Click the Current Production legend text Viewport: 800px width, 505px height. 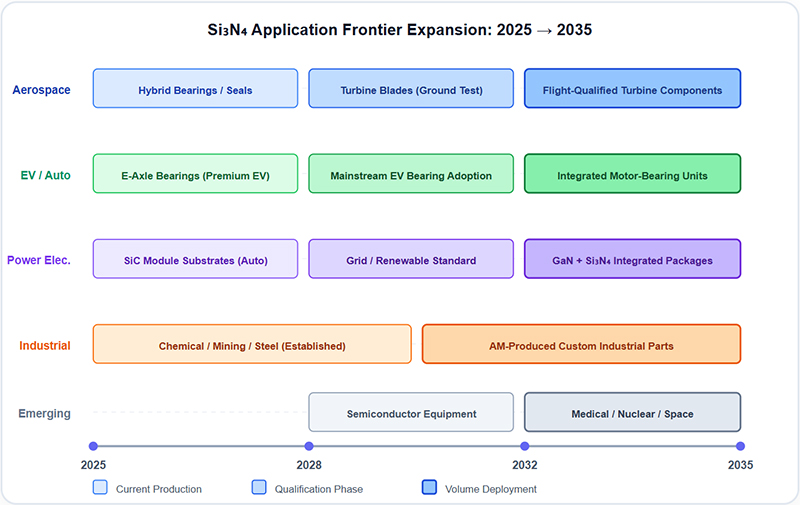(159, 489)
